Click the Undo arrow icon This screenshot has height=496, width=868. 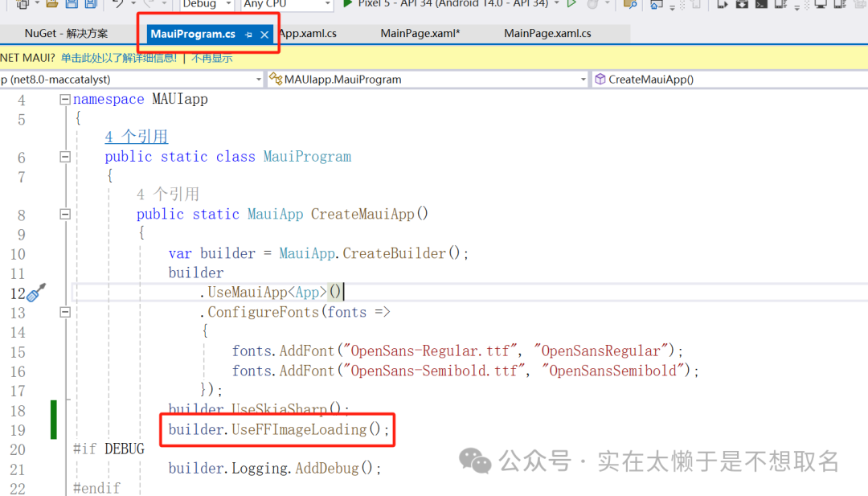point(118,4)
